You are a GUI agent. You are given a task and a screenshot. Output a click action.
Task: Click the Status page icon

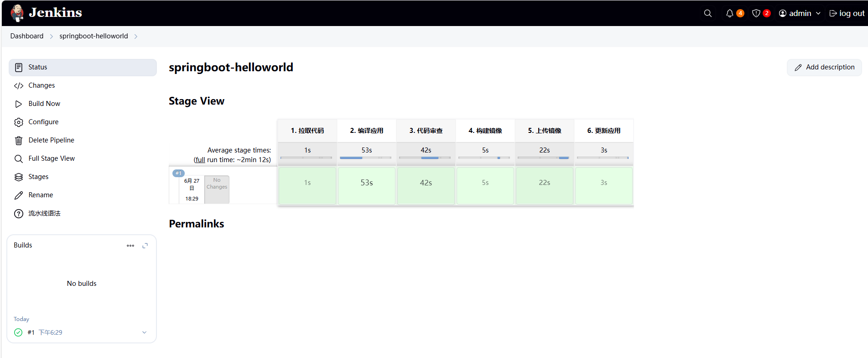pyautogui.click(x=19, y=67)
